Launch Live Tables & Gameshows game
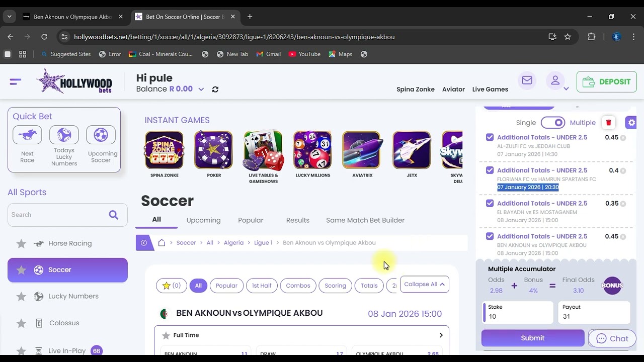 point(263,150)
